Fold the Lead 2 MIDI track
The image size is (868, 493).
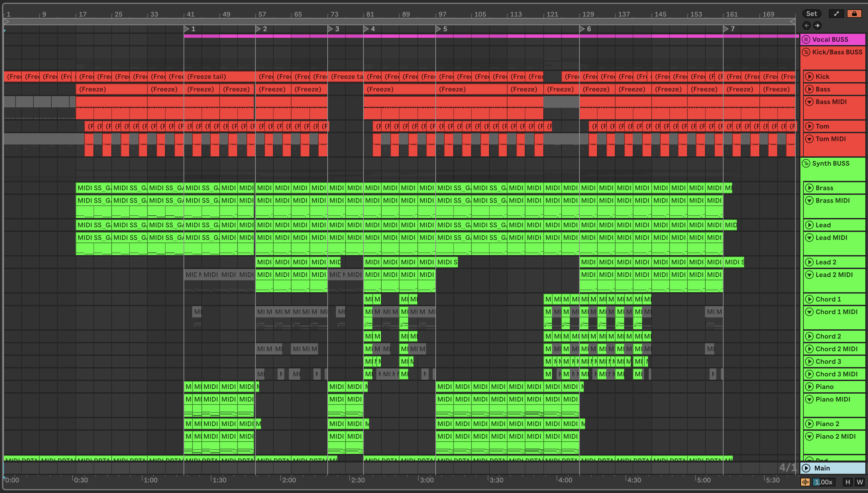coord(809,275)
